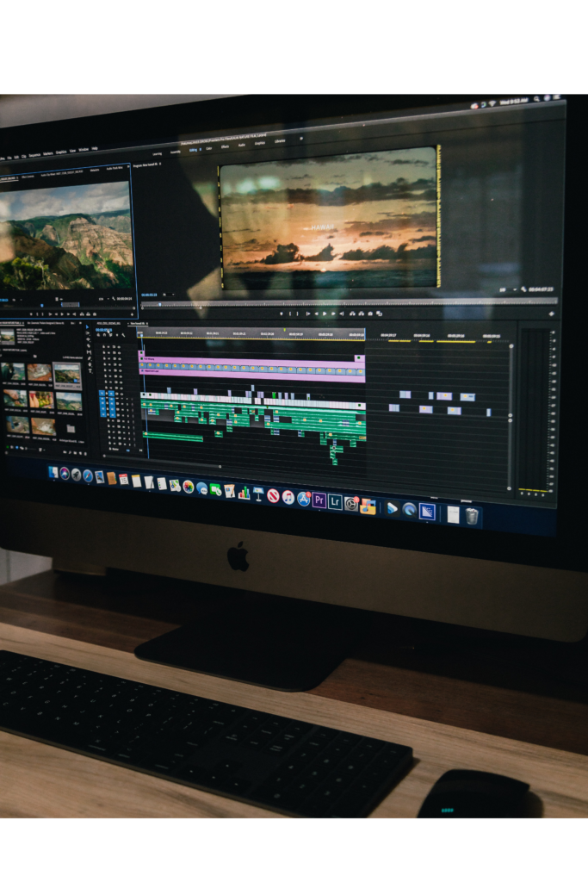This screenshot has width=588, height=882.
Task: Click Insert button in Source monitor
Action: coord(82,314)
